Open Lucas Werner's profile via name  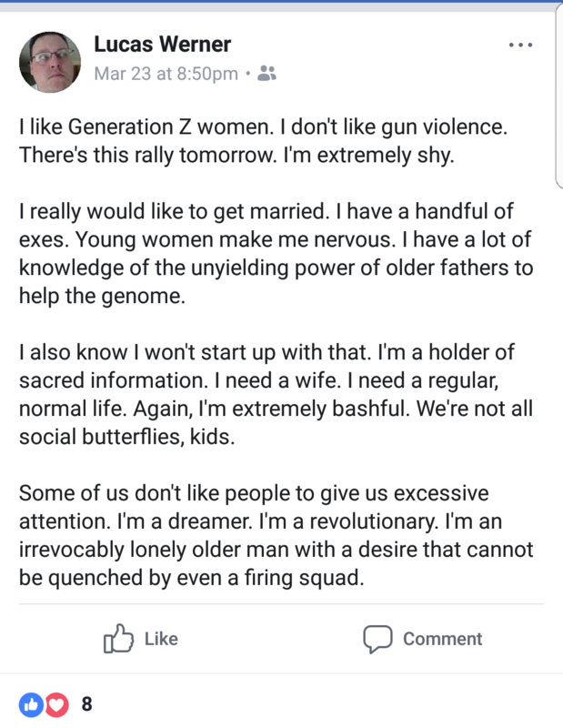click(x=163, y=45)
